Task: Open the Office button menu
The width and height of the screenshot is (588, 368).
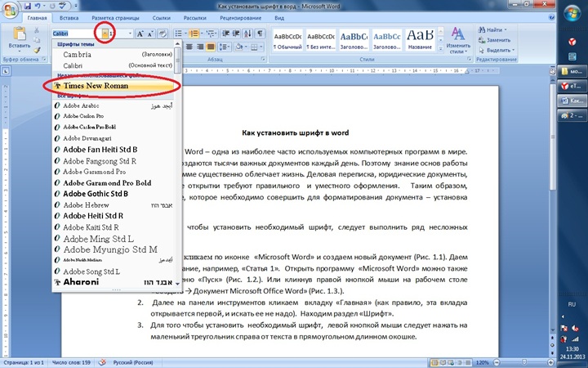Action: coord(11,8)
